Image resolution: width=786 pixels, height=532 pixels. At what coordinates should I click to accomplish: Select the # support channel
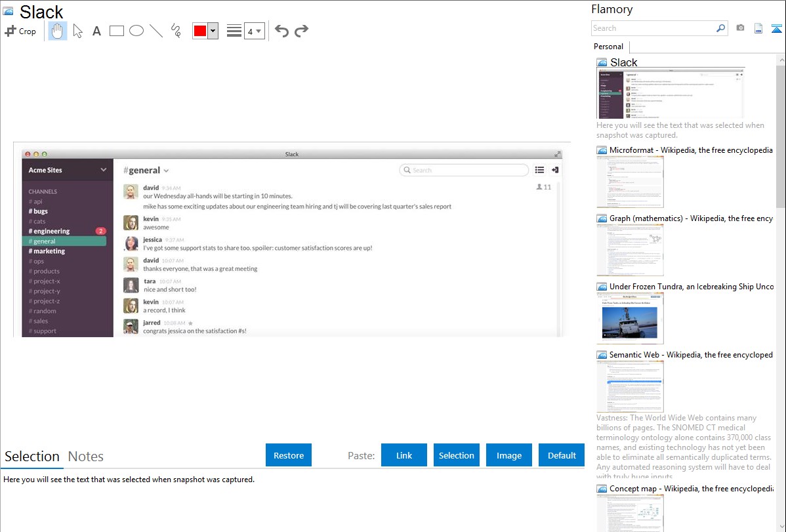tap(43, 331)
